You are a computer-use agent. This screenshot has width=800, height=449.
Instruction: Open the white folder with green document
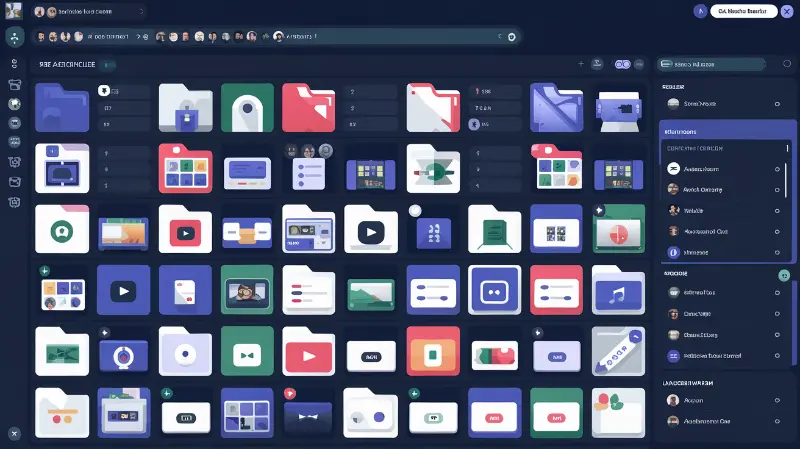[x=494, y=229]
